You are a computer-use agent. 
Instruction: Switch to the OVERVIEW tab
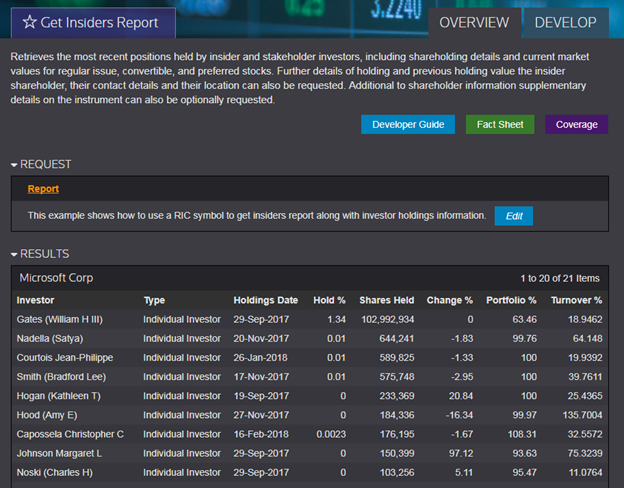[473, 23]
